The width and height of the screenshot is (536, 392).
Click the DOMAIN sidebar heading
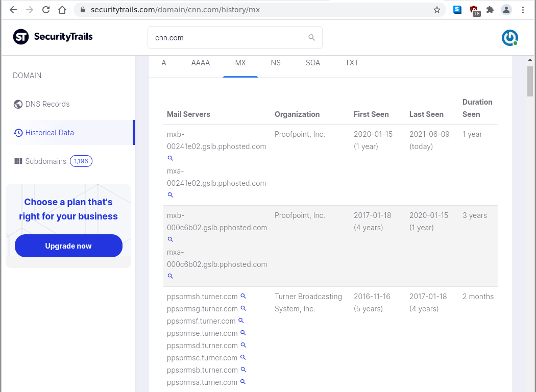coord(27,76)
